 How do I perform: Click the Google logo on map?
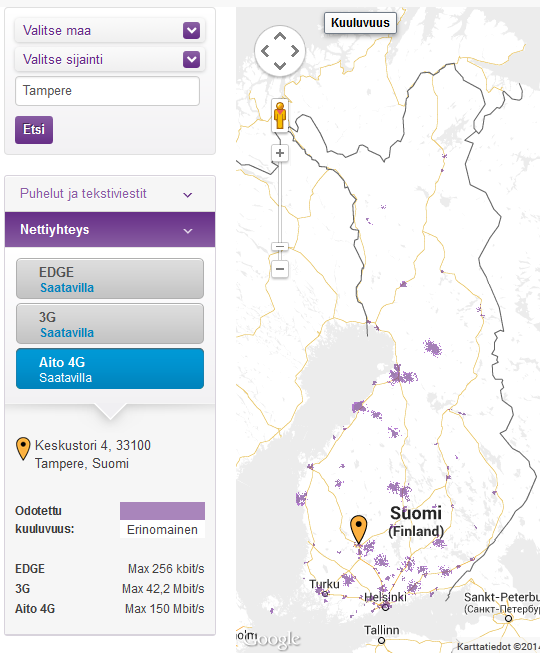[272, 639]
